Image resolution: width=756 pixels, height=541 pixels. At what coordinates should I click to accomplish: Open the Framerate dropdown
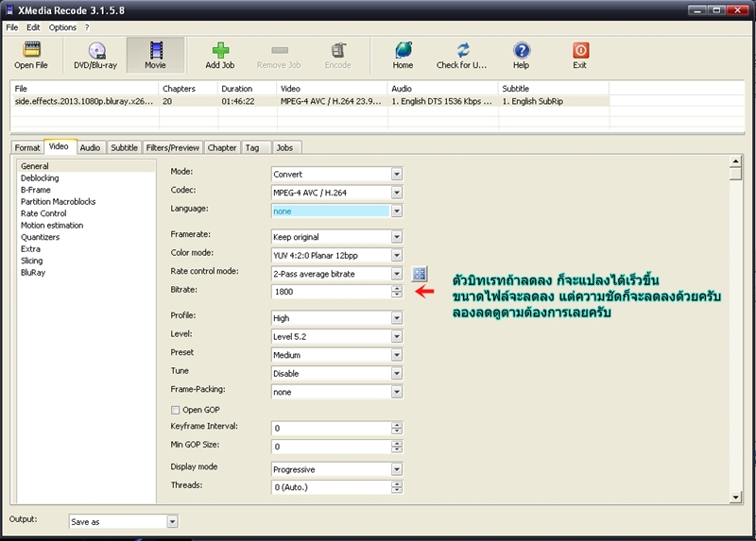[x=397, y=237]
